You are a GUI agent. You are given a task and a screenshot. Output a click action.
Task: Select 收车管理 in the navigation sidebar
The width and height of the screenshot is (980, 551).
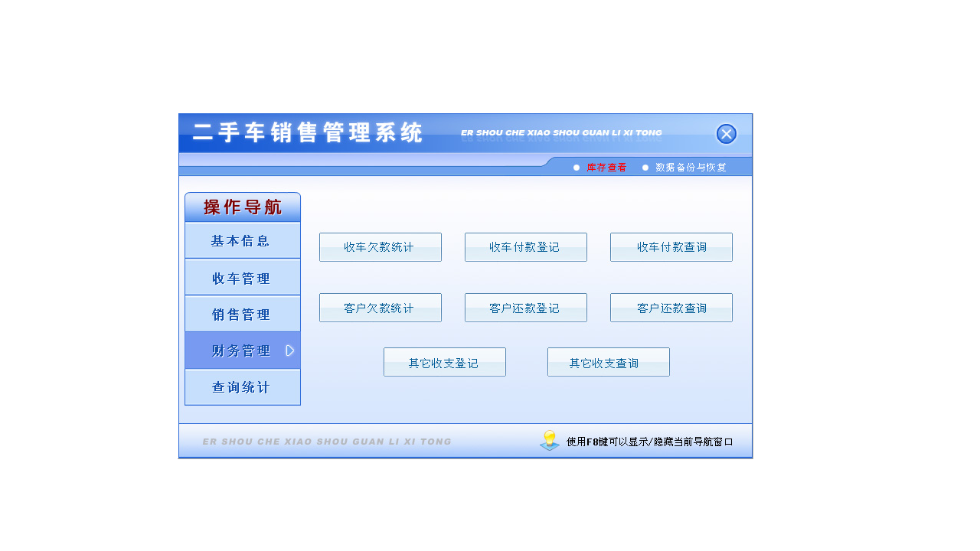pyautogui.click(x=240, y=276)
